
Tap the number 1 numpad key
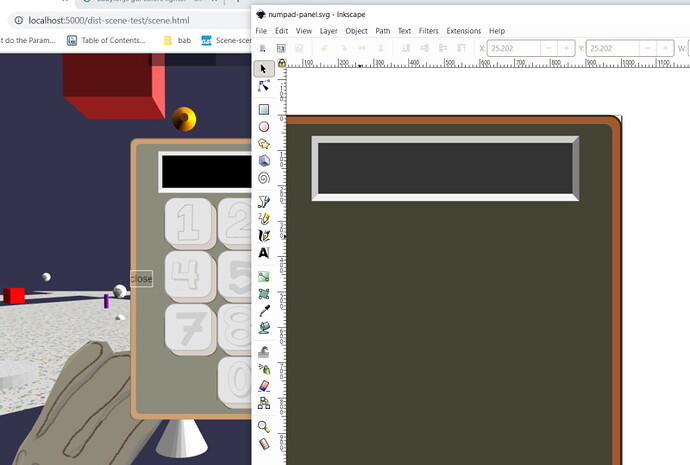tap(188, 224)
